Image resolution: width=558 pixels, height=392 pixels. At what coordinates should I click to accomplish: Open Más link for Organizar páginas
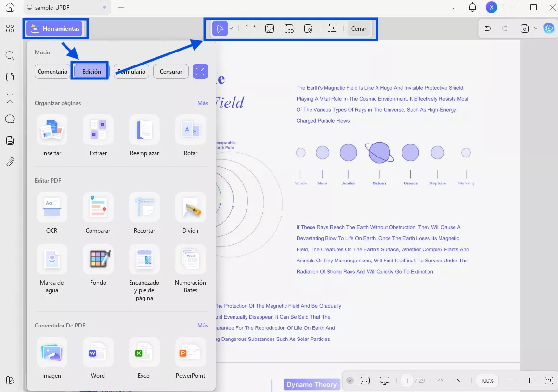203,103
